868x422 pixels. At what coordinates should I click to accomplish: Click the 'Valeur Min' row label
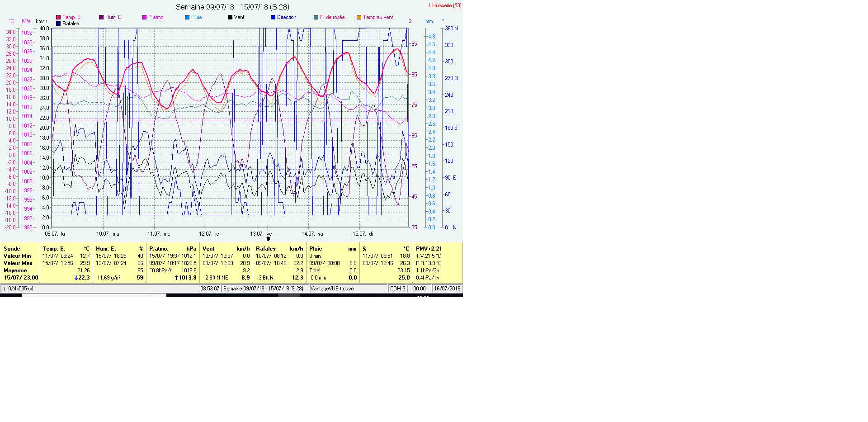click(x=17, y=256)
